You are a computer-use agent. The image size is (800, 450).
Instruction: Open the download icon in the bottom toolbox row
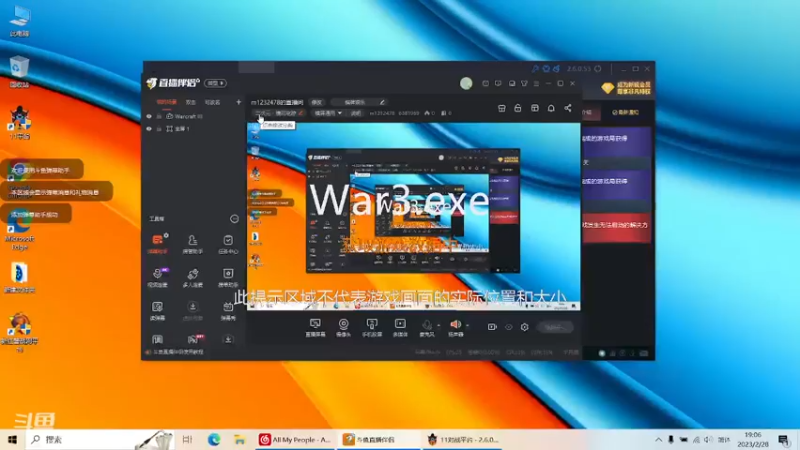pyautogui.click(x=228, y=339)
